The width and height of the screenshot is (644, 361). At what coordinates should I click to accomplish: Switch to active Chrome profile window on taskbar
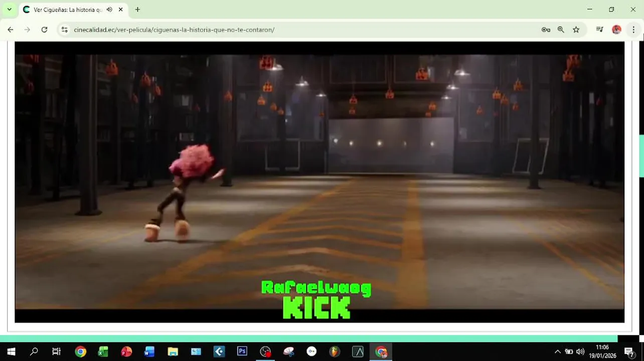[x=381, y=351]
